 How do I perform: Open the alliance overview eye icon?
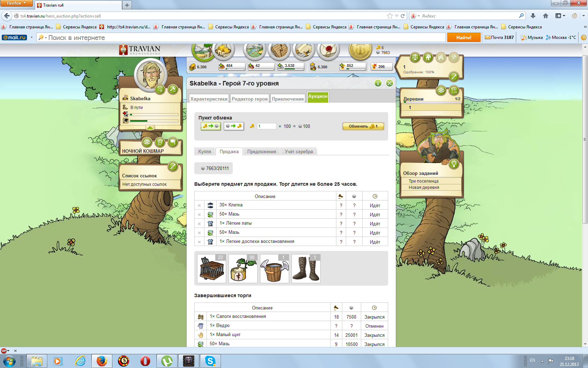147,142
